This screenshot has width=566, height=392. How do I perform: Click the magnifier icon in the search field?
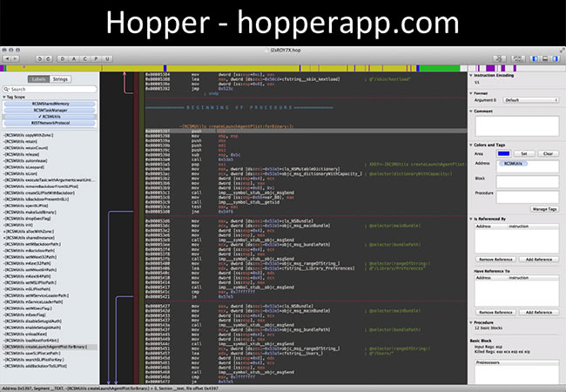(x=6, y=89)
